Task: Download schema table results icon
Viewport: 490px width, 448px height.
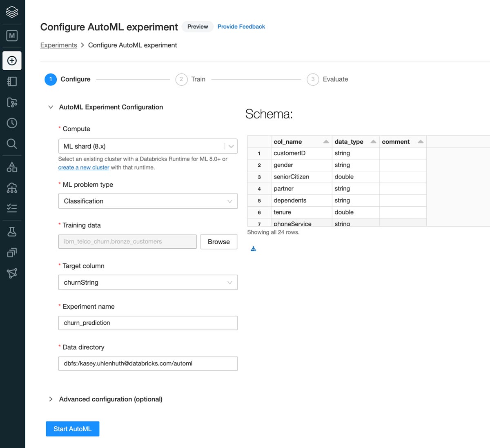Action: pos(253,249)
